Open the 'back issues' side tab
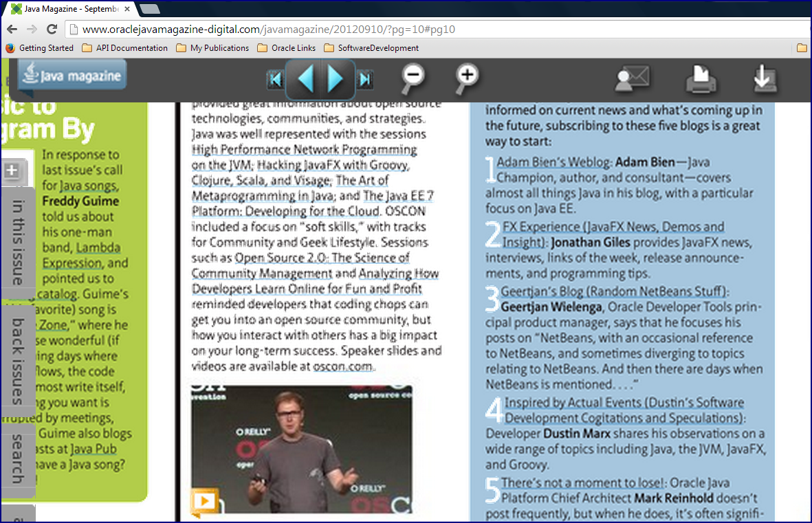 coord(18,361)
